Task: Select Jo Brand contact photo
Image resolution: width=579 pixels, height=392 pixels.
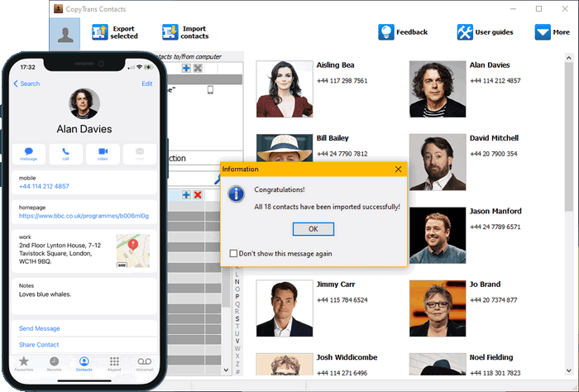Action: click(438, 308)
